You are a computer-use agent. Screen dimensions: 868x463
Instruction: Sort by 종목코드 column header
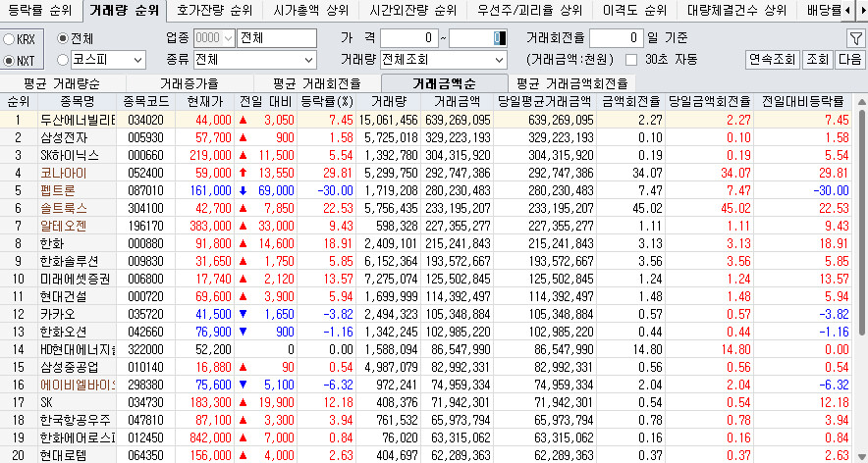[x=145, y=102]
